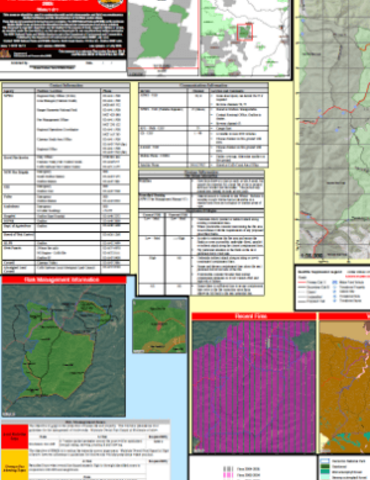The width and height of the screenshot is (370, 480).
Task: Select the yellow strategic fire advantage zone cell
Action: tap(15, 465)
